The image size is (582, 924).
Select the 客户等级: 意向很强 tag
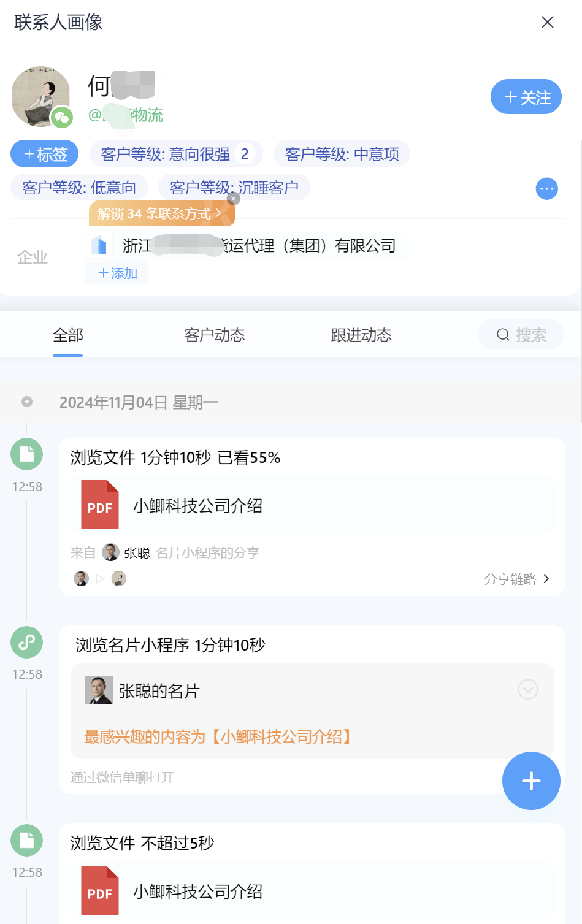click(x=176, y=154)
